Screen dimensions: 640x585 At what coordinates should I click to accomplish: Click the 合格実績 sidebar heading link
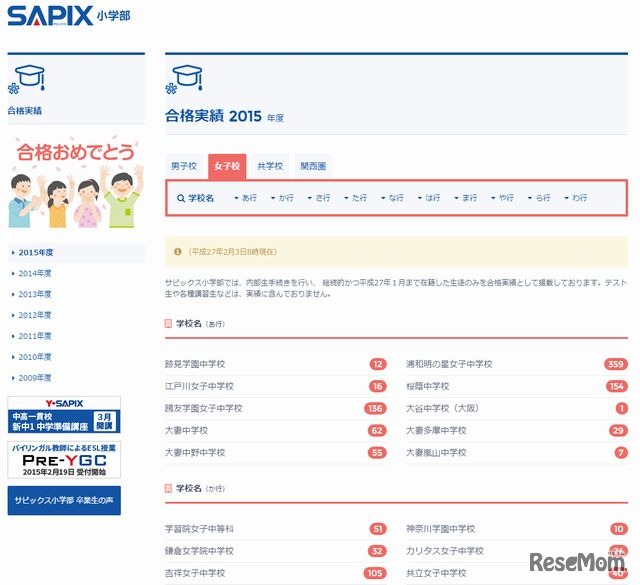[24, 111]
